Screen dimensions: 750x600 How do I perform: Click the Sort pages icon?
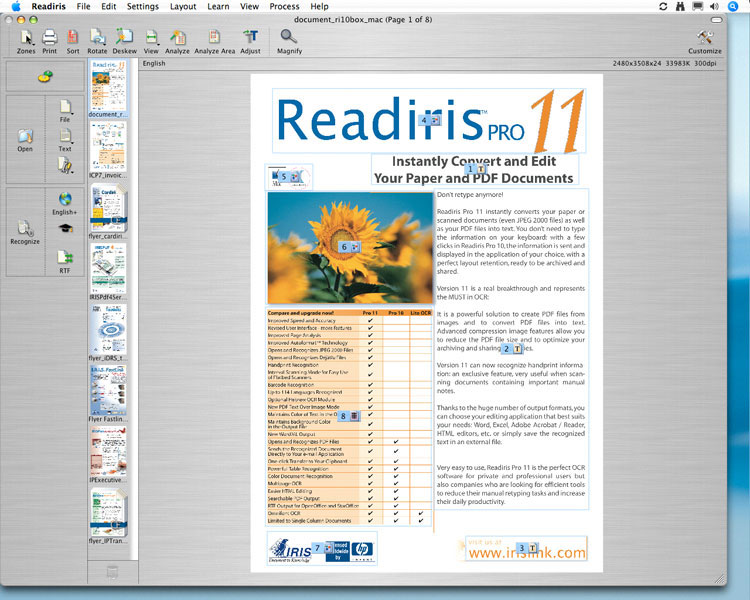point(73,37)
